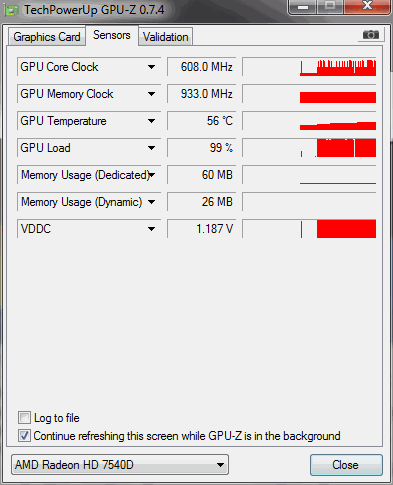Image resolution: width=393 pixels, height=485 pixels.
Task: Expand the GPU Load dropdown arrow
Action: pos(151,148)
